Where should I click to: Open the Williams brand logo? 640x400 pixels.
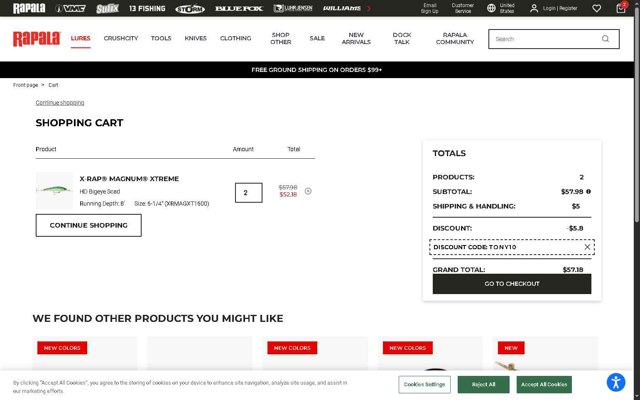[x=342, y=8]
